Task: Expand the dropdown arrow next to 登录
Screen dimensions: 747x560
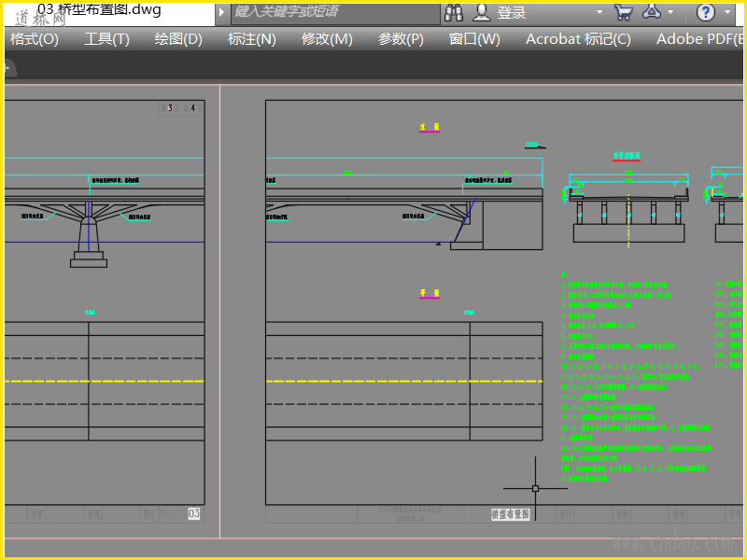Action: (599, 12)
